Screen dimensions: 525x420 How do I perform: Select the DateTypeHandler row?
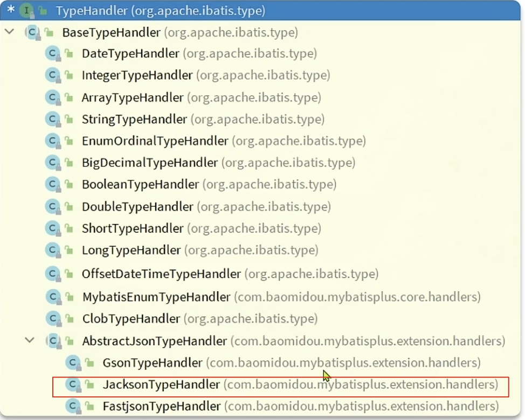(260, 53)
